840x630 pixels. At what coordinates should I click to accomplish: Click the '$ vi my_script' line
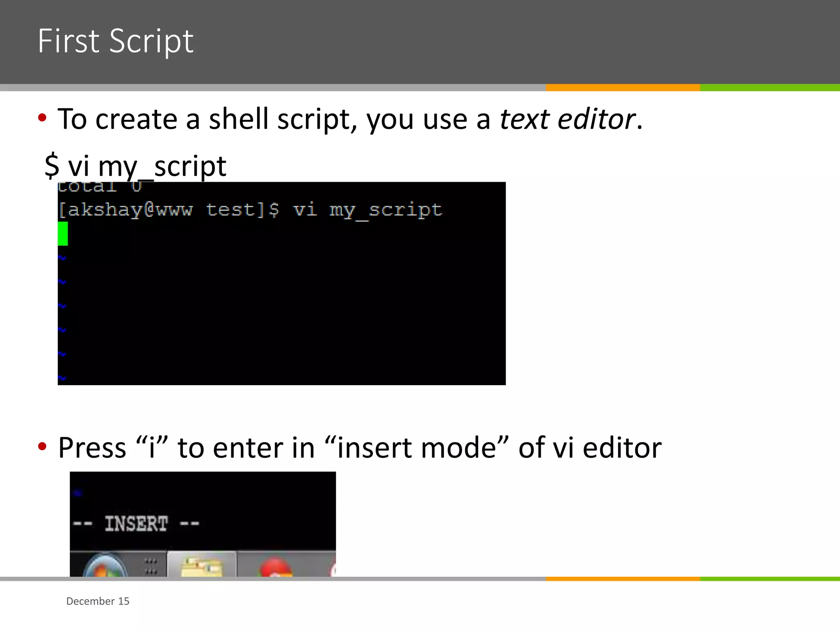[135, 166]
